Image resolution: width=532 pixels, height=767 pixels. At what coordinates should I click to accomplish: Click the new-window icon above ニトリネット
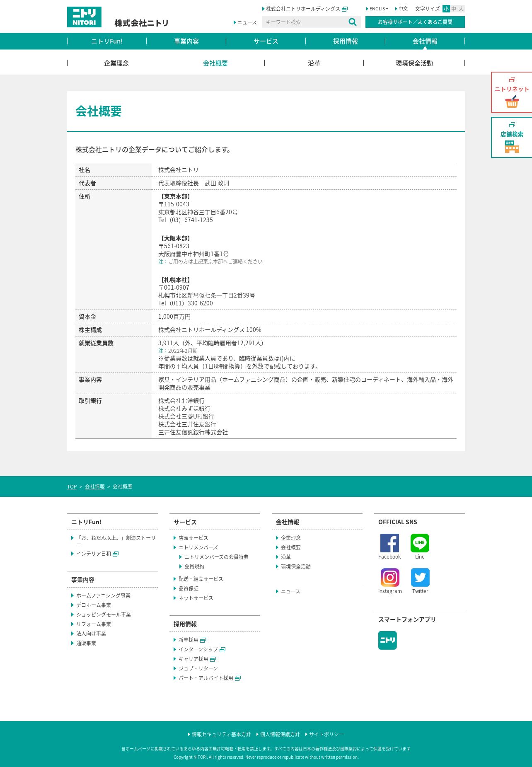point(512,80)
